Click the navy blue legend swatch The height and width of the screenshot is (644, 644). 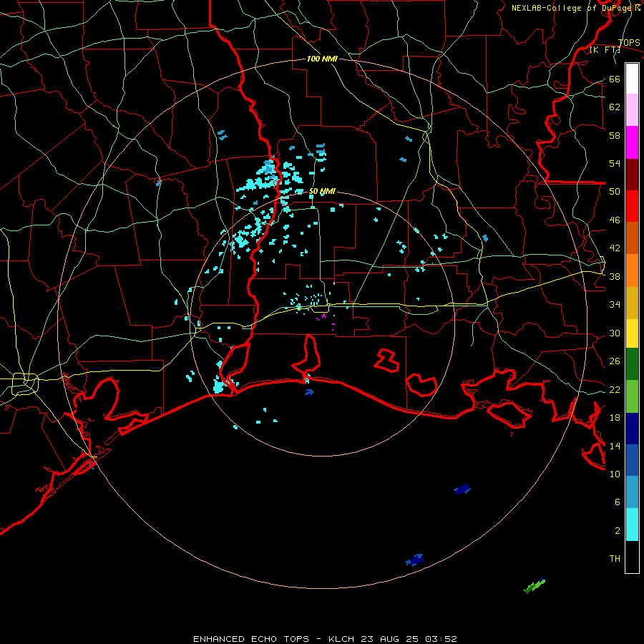[x=632, y=429]
